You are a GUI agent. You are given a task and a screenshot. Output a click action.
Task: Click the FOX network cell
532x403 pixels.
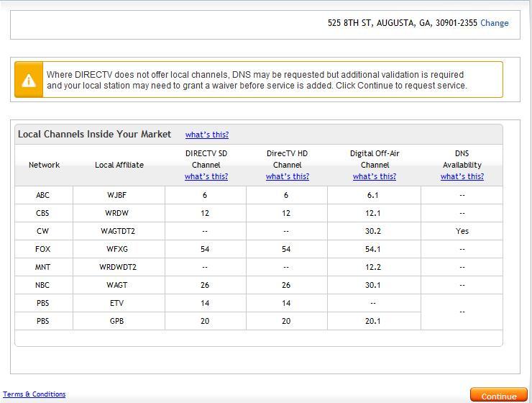click(44, 249)
